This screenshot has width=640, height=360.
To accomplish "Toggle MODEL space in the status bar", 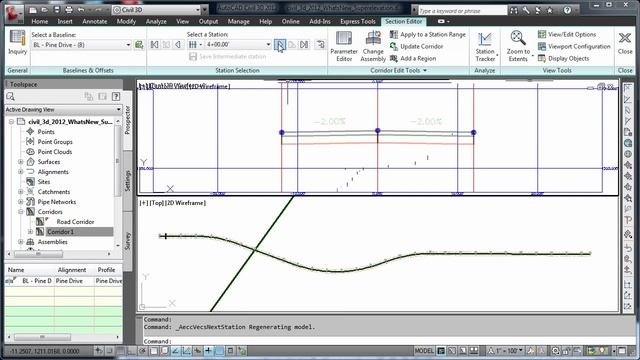I will 424,351.
